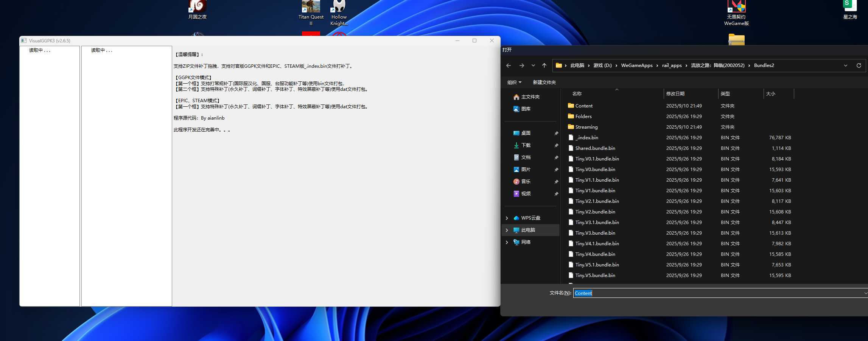868x341 pixels.
Task: Open the 音乐 folder in sidebar
Action: pyautogui.click(x=526, y=182)
